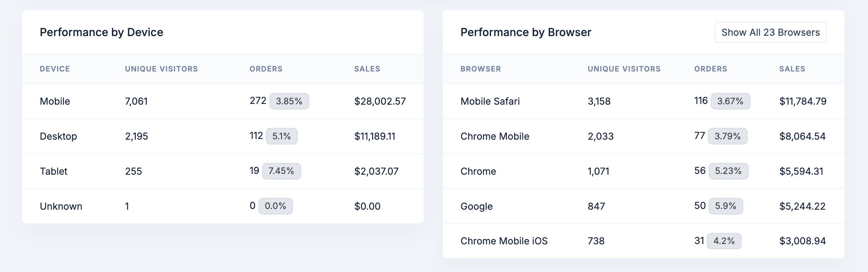This screenshot has width=868, height=272.
Task: Select the Unknown device row
Action: (x=223, y=206)
